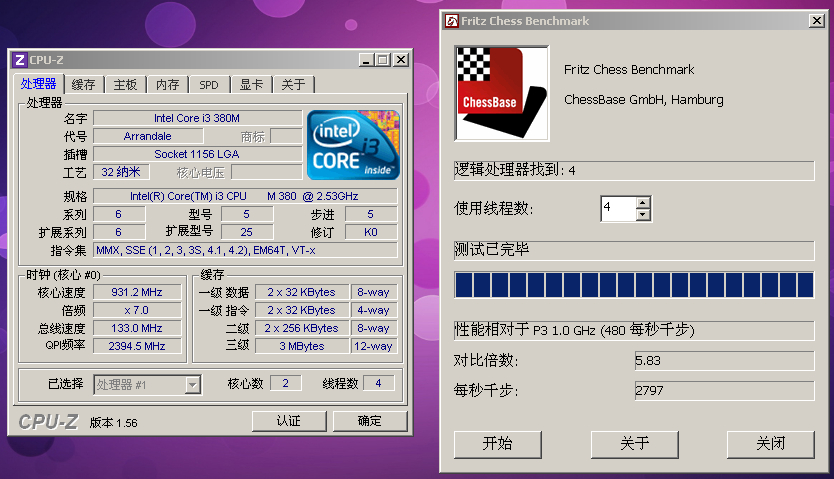Click the 修订 value K0
The width and height of the screenshot is (834, 479).
tap(371, 232)
